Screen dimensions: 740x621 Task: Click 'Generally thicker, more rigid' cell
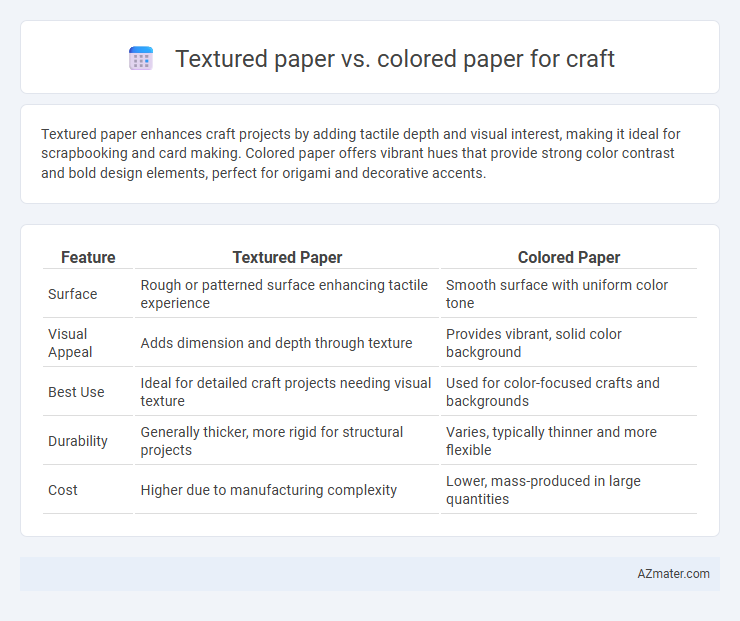coord(286,441)
